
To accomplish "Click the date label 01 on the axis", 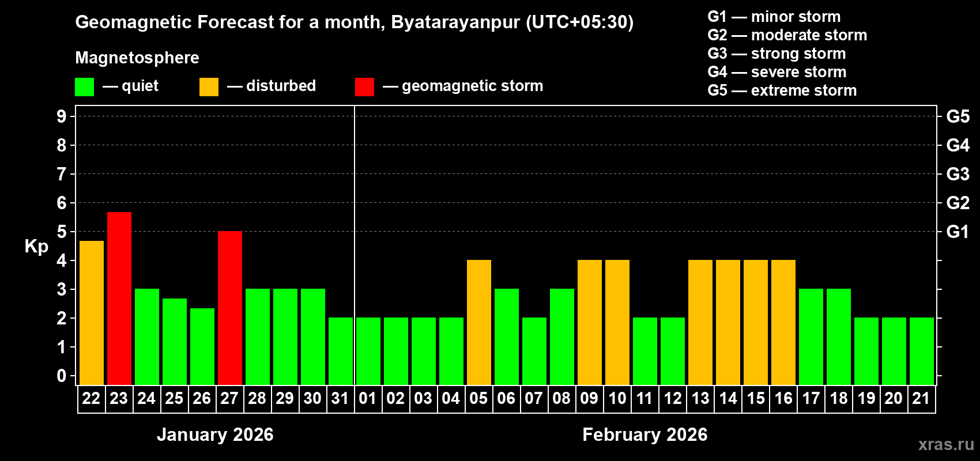I will tap(368, 399).
